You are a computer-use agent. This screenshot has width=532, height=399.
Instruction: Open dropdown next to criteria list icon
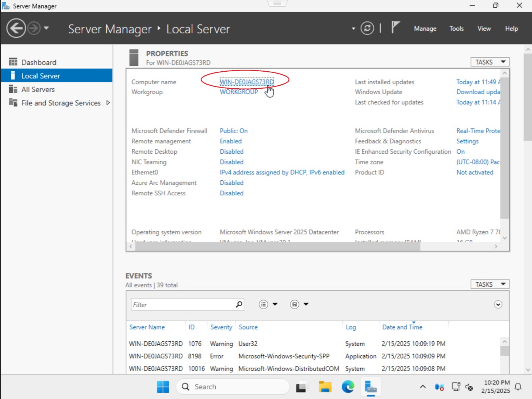coord(275,304)
